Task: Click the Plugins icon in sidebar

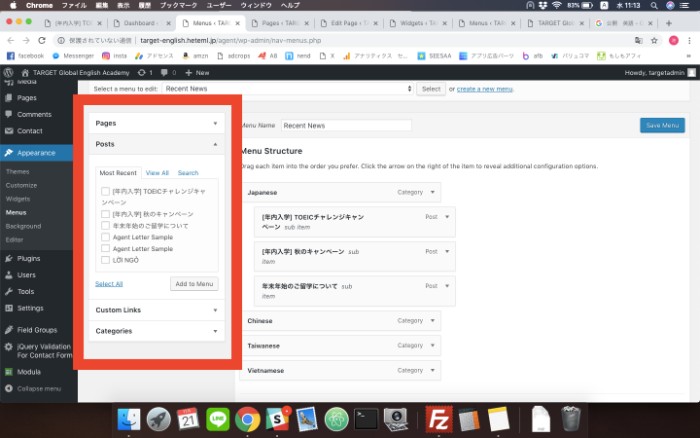Action: (x=8, y=258)
